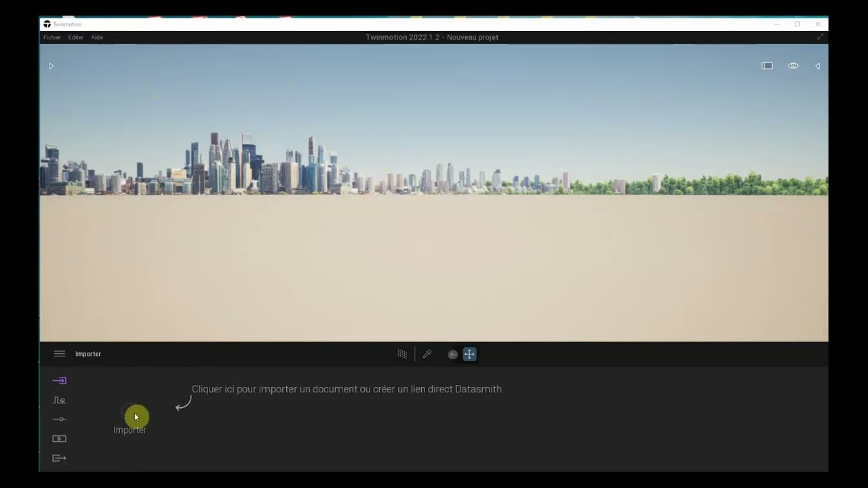Open the Settings slider tab icon
This screenshot has height=488, width=868.
pyautogui.click(x=60, y=419)
